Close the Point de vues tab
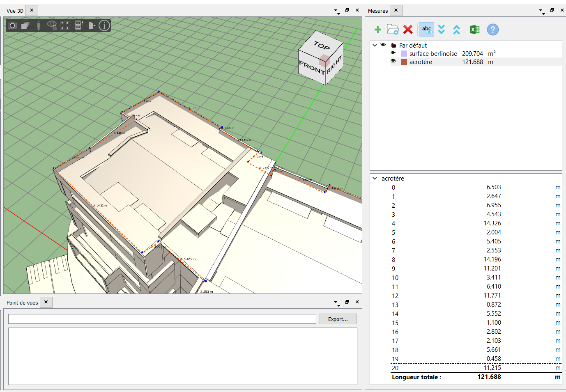 [46, 302]
